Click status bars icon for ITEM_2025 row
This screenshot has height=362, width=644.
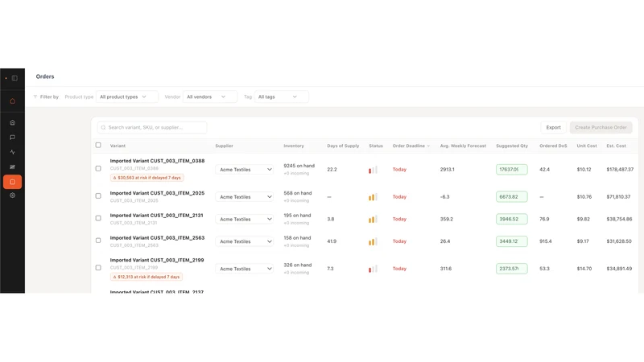click(373, 197)
